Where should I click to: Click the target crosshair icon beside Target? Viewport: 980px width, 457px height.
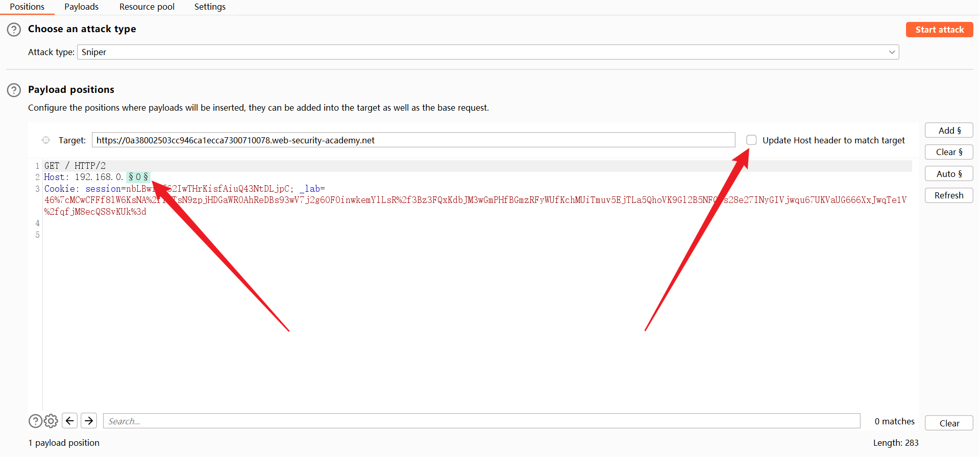click(46, 140)
